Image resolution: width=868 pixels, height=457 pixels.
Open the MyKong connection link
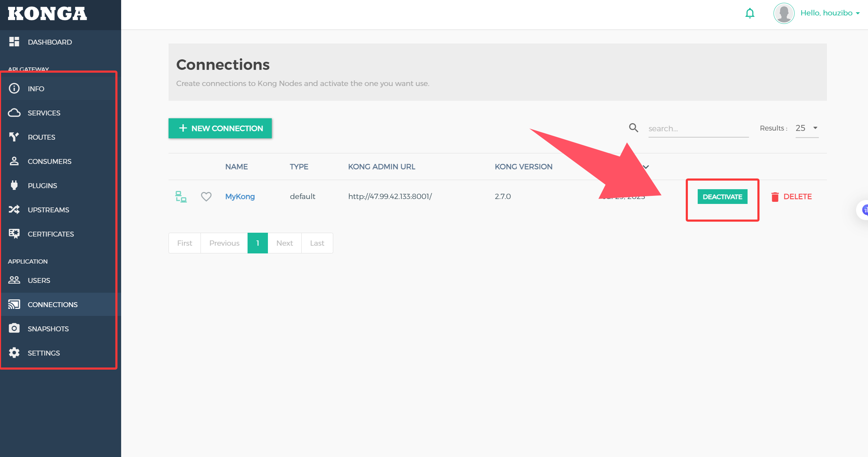tap(240, 197)
